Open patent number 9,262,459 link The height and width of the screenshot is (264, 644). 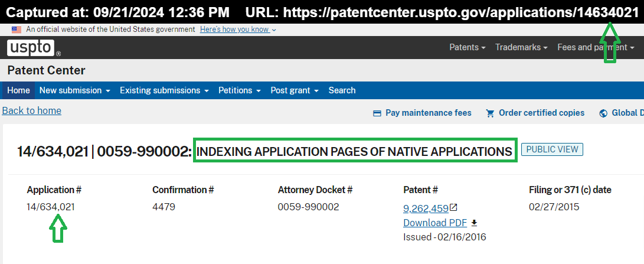[x=426, y=208]
